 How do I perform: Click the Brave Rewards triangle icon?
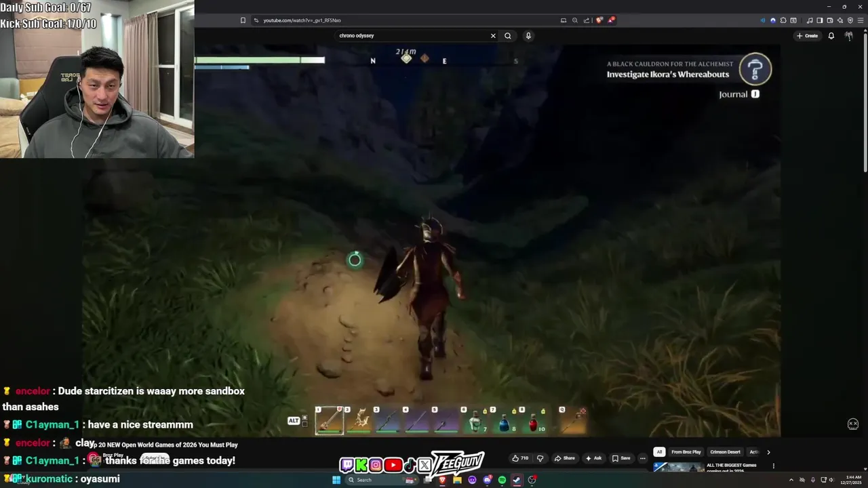[x=611, y=20]
